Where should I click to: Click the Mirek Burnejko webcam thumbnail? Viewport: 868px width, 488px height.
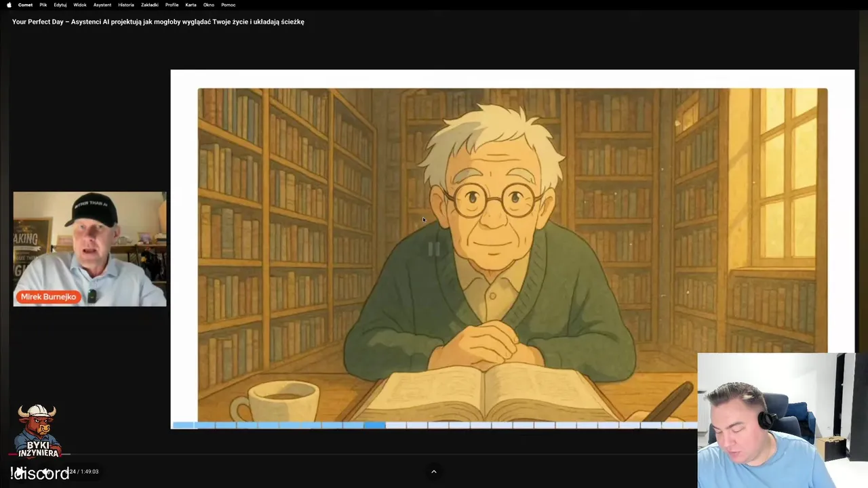(x=90, y=249)
